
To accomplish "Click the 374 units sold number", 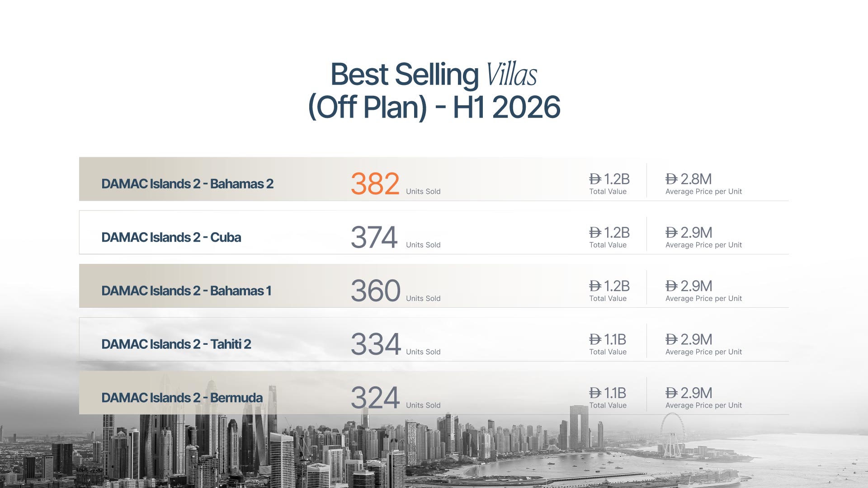I will [x=374, y=237].
